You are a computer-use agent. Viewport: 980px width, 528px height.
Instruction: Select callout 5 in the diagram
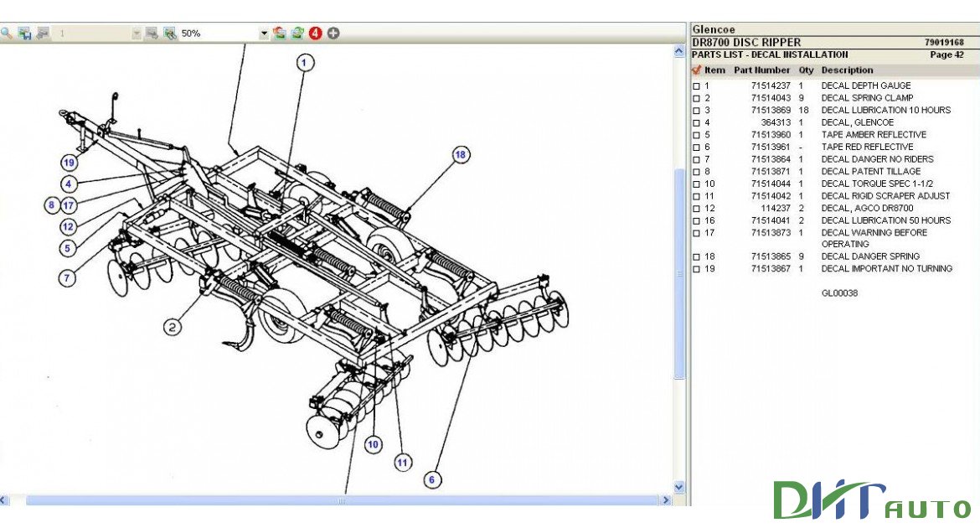pos(68,248)
